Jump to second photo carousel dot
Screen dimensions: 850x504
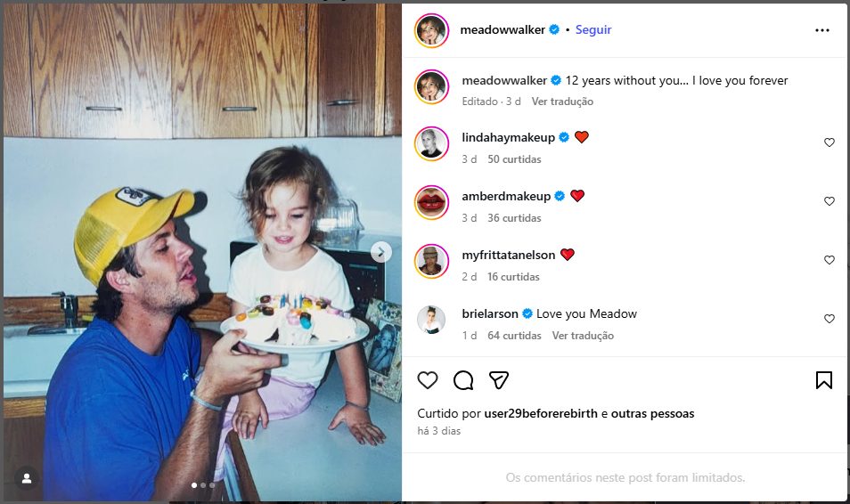pyautogui.click(x=202, y=485)
